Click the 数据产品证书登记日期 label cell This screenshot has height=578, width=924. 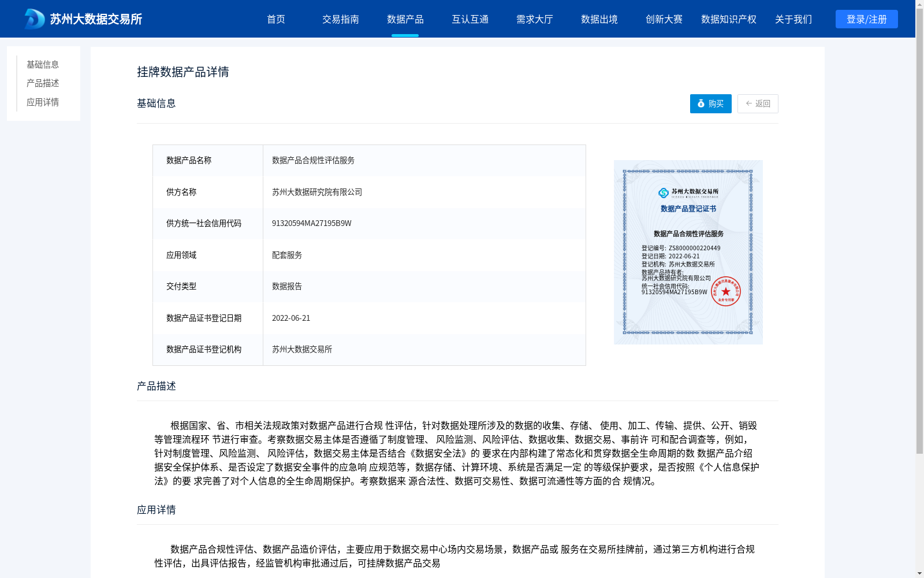(x=208, y=318)
